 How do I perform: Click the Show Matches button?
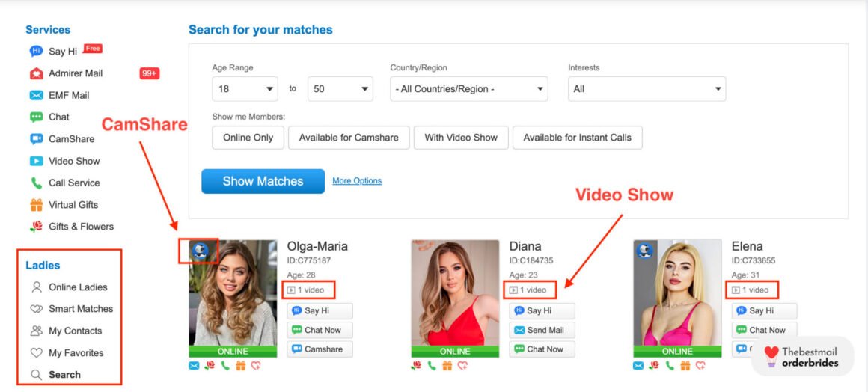[263, 181]
